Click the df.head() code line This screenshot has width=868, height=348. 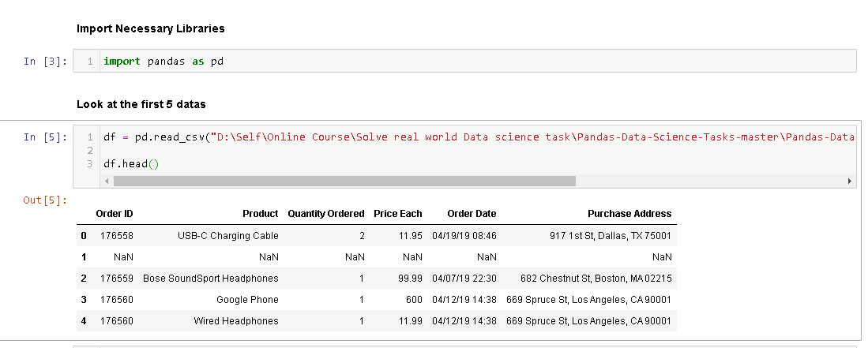click(x=130, y=164)
